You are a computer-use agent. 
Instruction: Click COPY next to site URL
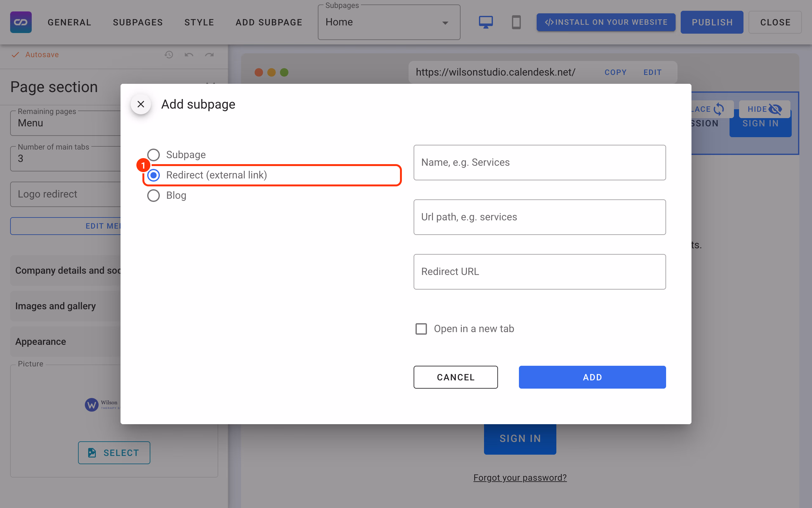615,72
